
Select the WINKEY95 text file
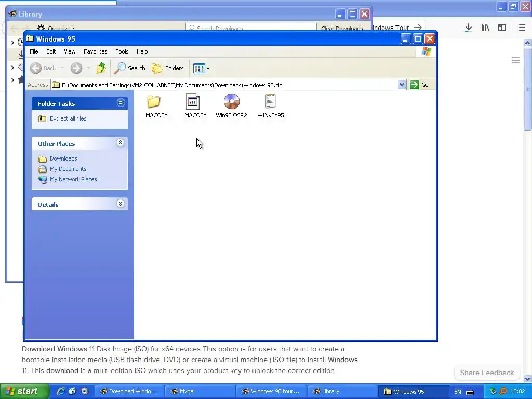pyautogui.click(x=270, y=101)
